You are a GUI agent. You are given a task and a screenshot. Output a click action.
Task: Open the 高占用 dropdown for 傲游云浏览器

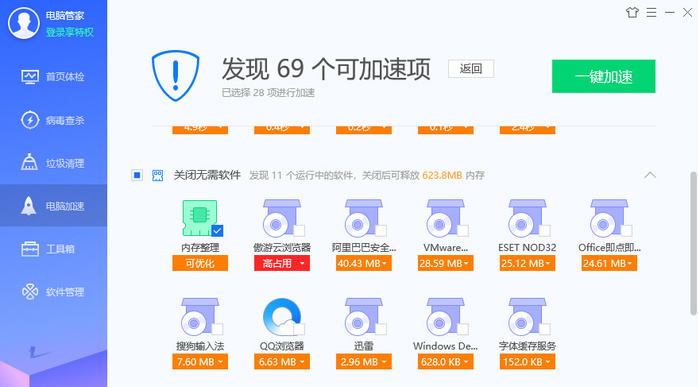[x=282, y=263]
